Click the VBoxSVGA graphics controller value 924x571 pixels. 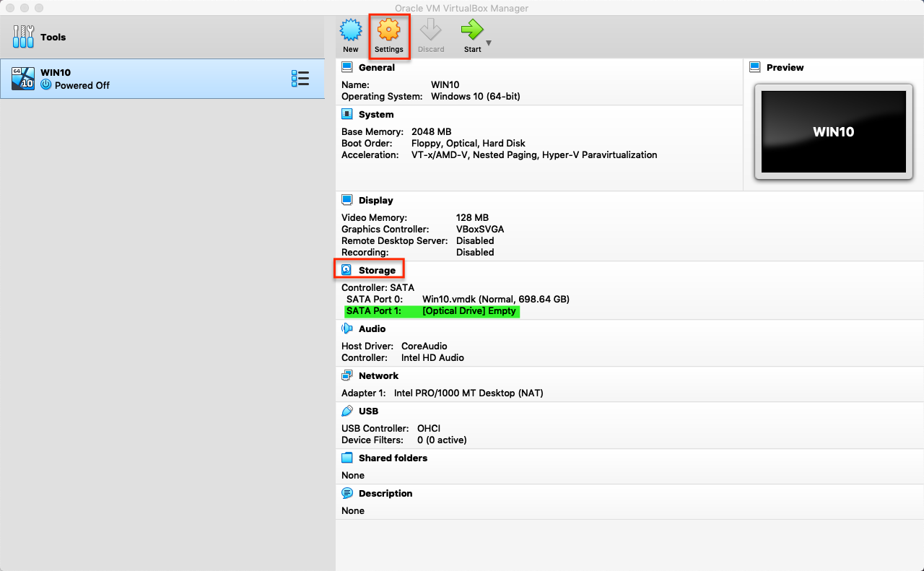pos(480,229)
